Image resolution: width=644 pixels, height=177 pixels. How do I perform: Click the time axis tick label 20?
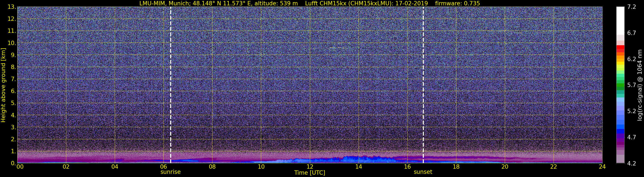coord(505,167)
